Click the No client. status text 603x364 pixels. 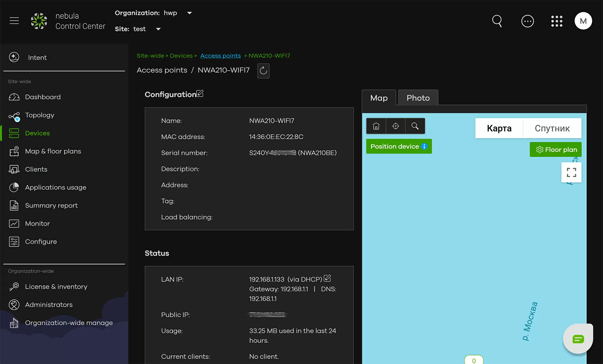pyautogui.click(x=264, y=356)
